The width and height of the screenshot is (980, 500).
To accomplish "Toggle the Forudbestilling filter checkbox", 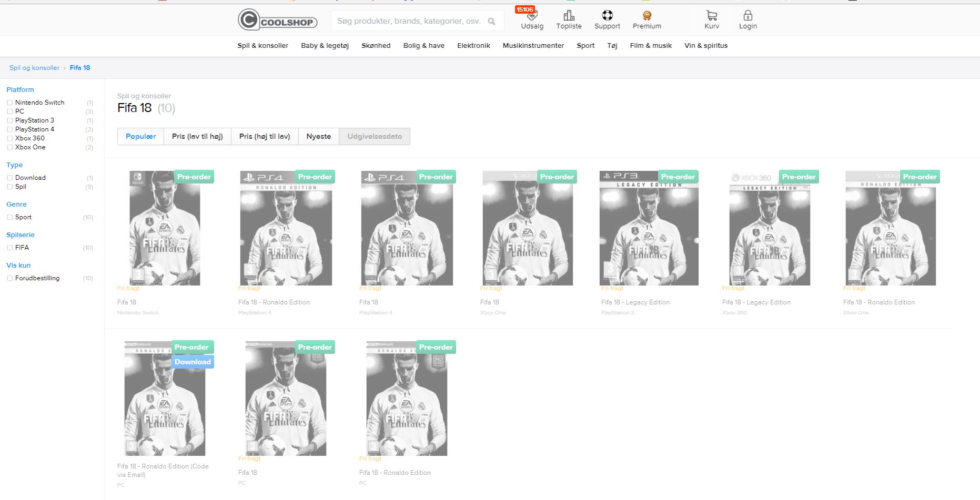I will pyautogui.click(x=10, y=278).
